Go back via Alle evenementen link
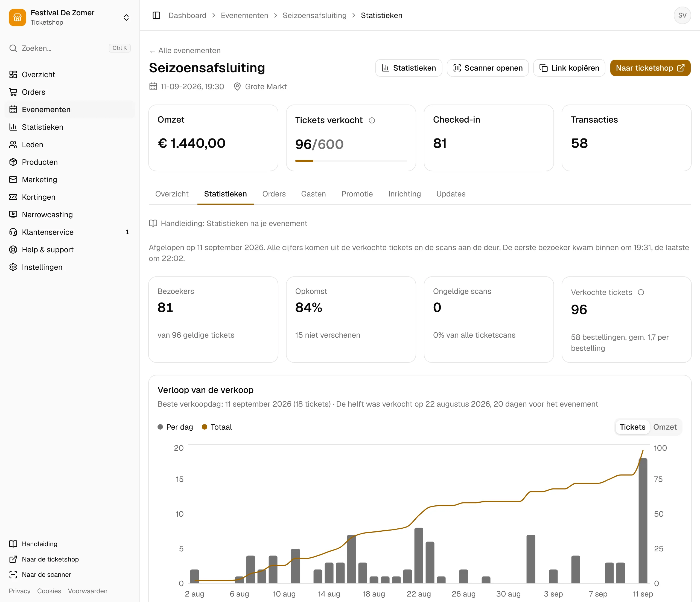The height and width of the screenshot is (602, 700). click(x=185, y=51)
